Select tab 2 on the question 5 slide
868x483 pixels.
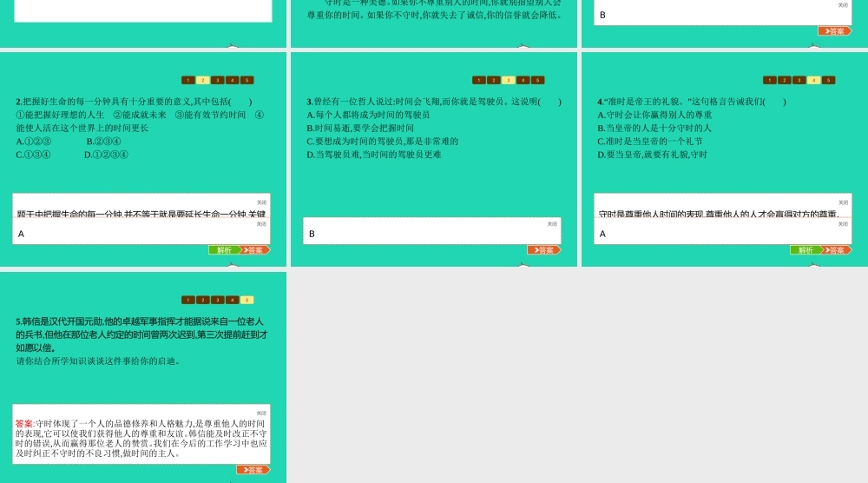coord(202,301)
